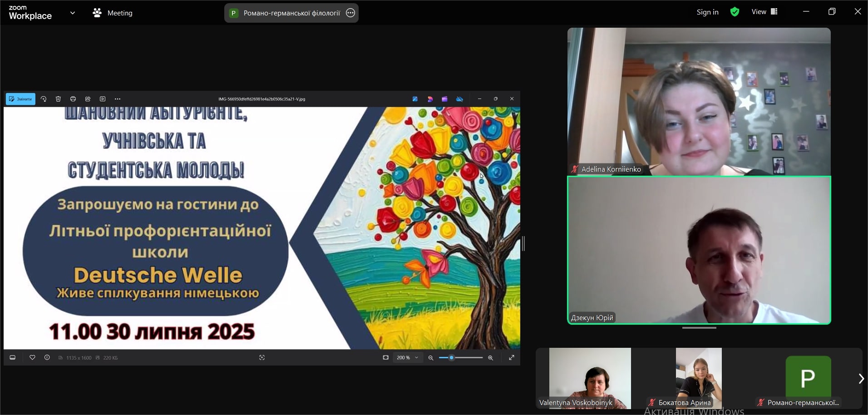Click the divider handle beside the shared screen
868x415 pixels.
coord(523,243)
